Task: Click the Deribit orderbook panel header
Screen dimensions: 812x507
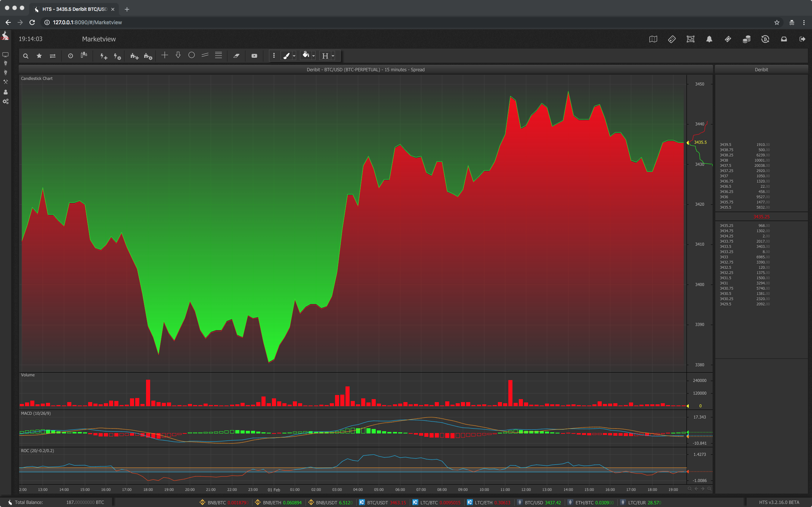Action: tap(761, 69)
